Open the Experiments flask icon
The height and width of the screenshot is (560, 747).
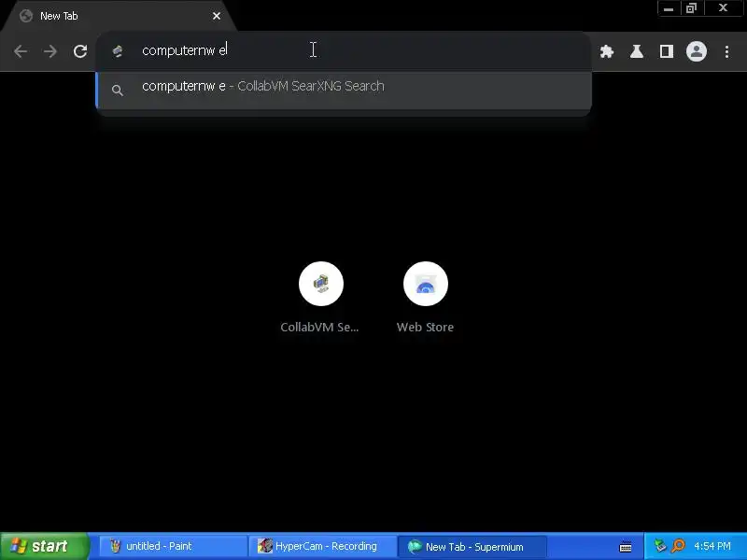[637, 51]
